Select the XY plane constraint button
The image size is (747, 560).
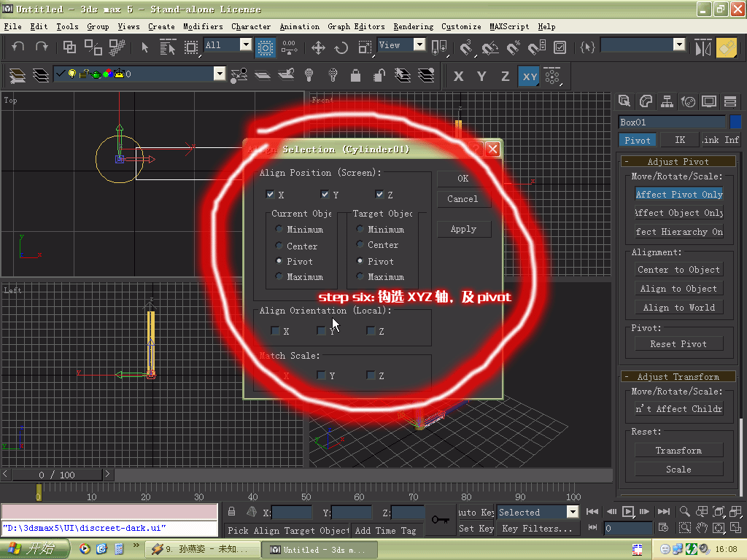point(530,76)
